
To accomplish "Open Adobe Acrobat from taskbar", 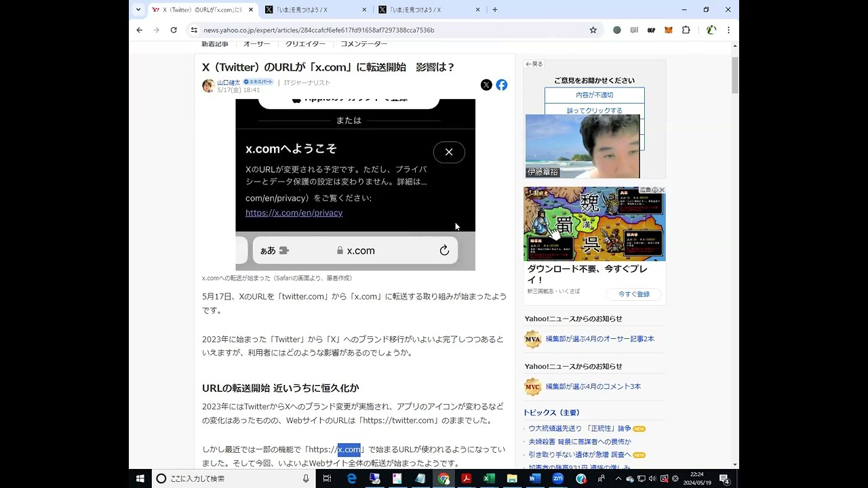I will point(467,479).
